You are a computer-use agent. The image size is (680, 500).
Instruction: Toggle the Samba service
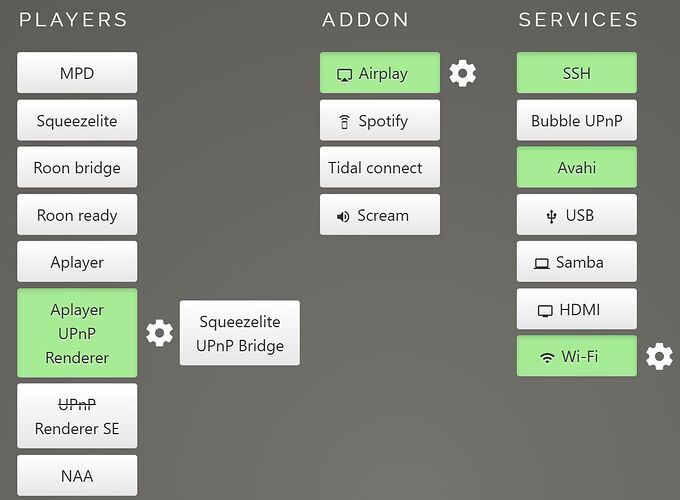577,262
